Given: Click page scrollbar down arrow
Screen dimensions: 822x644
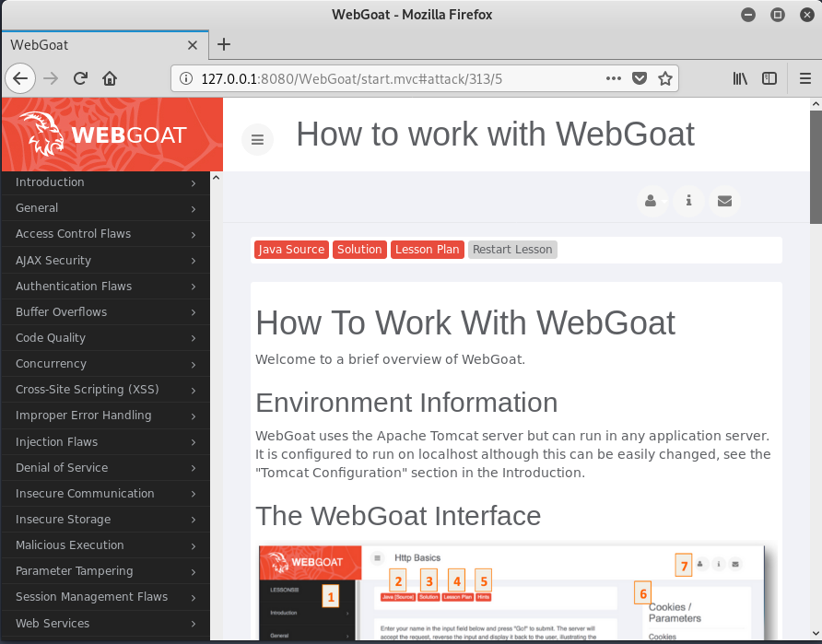Looking at the screenshot, I should pos(816,633).
